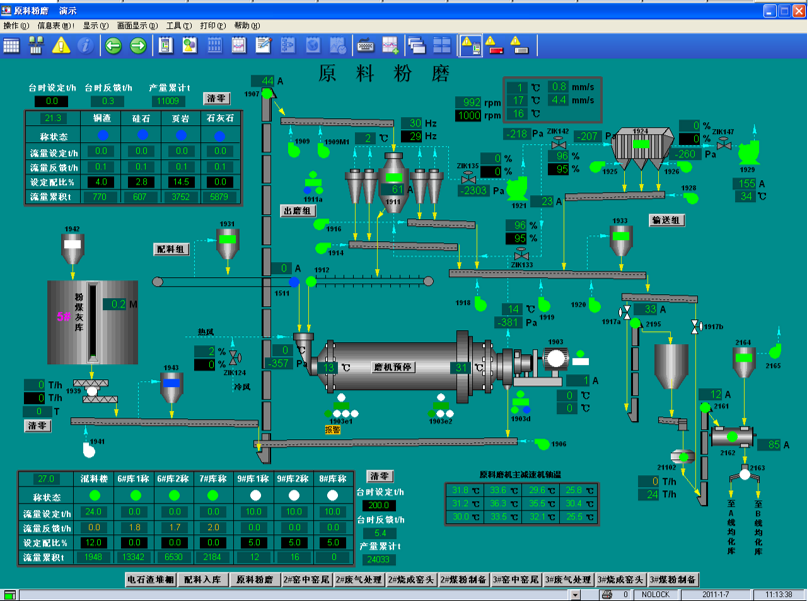Go forward with the green right arrow
Viewport: 808px width, 602px height.
coord(138,46)
